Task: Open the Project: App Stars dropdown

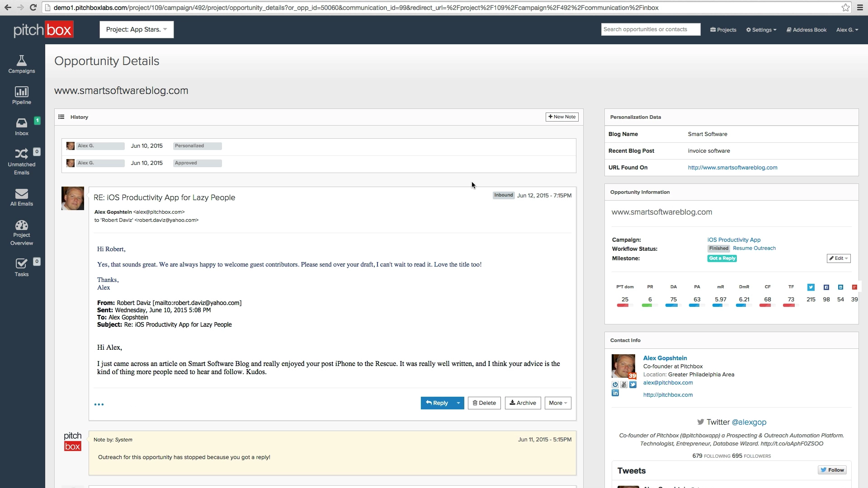Action: pos(137,30)
